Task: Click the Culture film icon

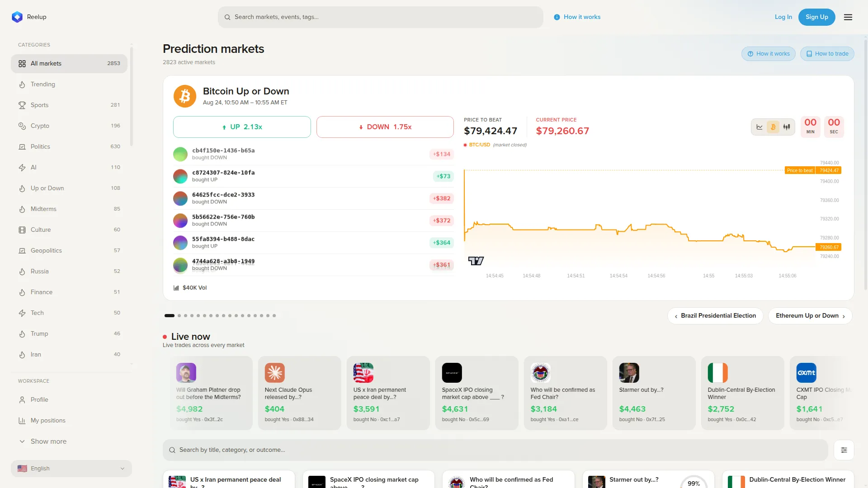Action: click(x=22, y=230)
